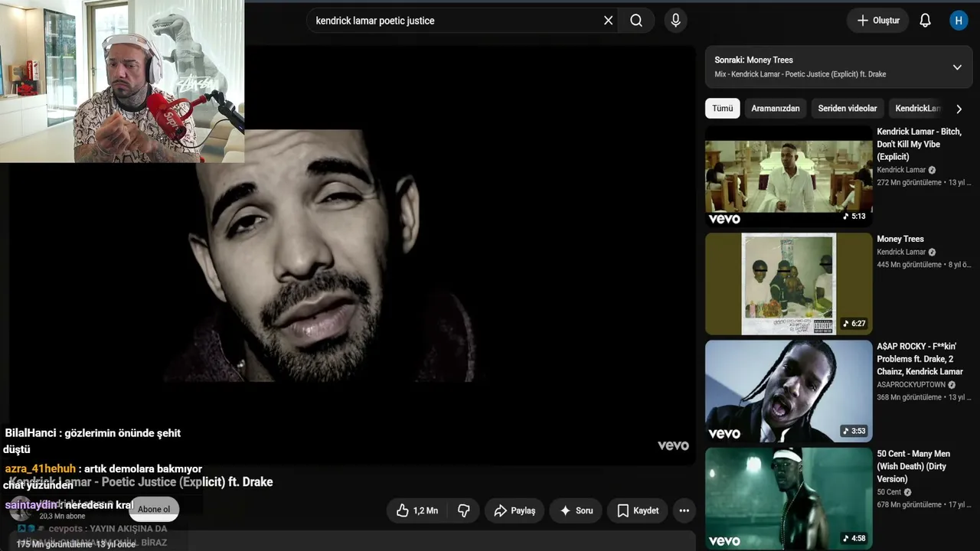Show more filter chips with right arrow
Image resolution: width=980 pixels, height=551 pixels.
tap(959, 109)
